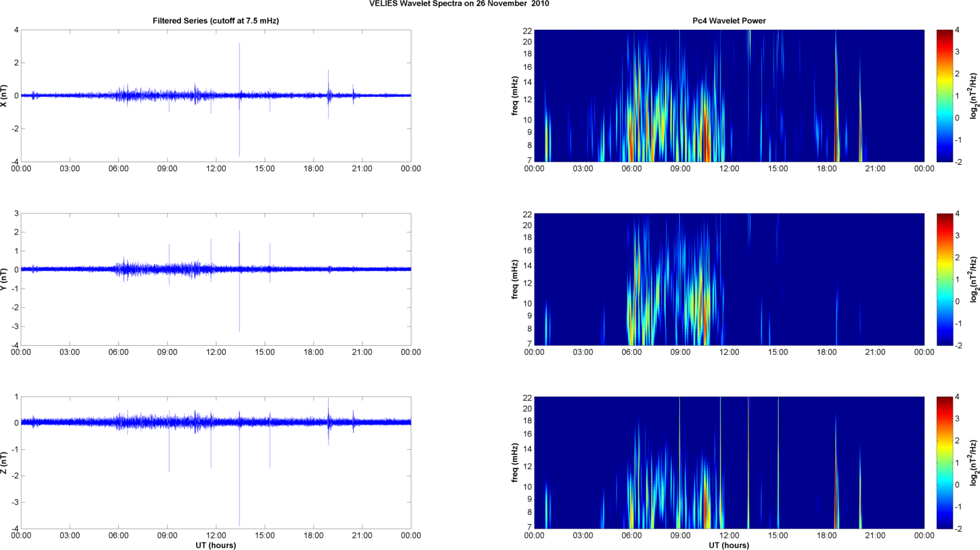Click UT (hours) label under bottom spectrogram
Screen dimensions: 980x550
[x=728, y=545]
